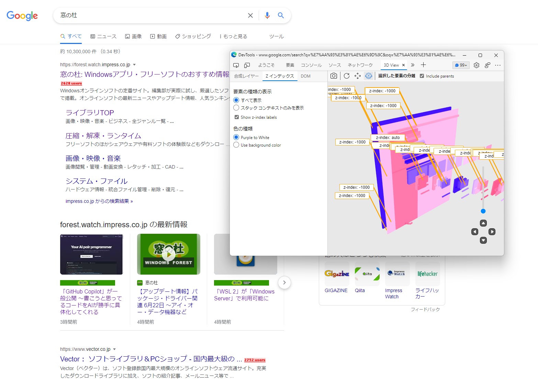Select the inspect element tool in DevTools
This screenshot has width=538, height=392.
[x=236, y=65]
